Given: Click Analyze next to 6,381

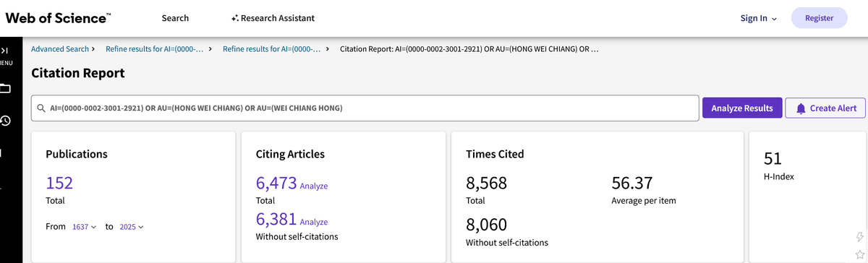Looking at the screenshot, I should [314, 222].
